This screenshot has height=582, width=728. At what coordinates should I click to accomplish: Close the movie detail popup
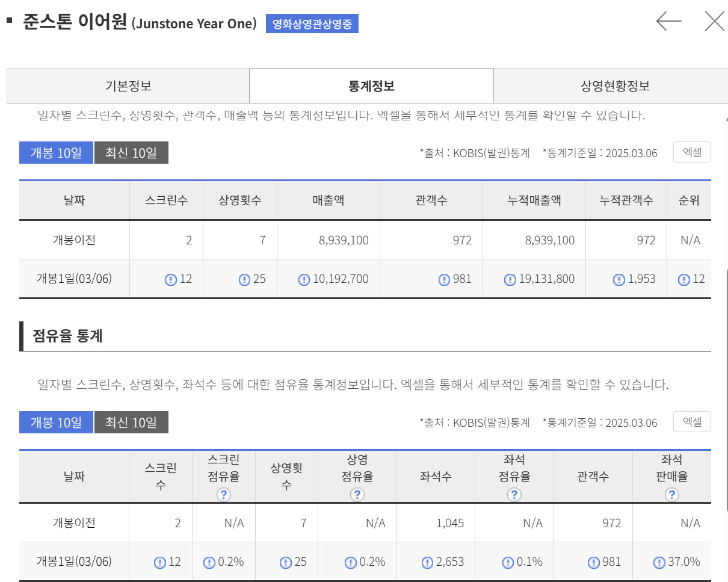(714, 22)
